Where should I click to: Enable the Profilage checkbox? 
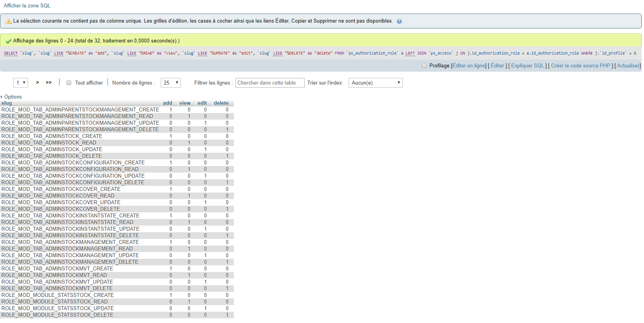pyautogui.click(x=424, y=65)
